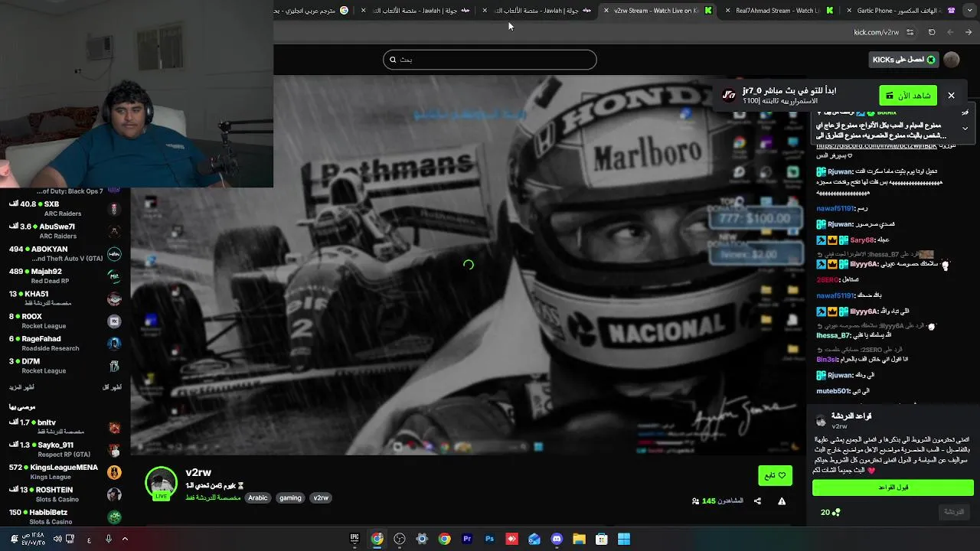The height and width of the screenshot is (551, 980).
Task: Open Photoshop from the taskbar
Action: tap(489, 539)
